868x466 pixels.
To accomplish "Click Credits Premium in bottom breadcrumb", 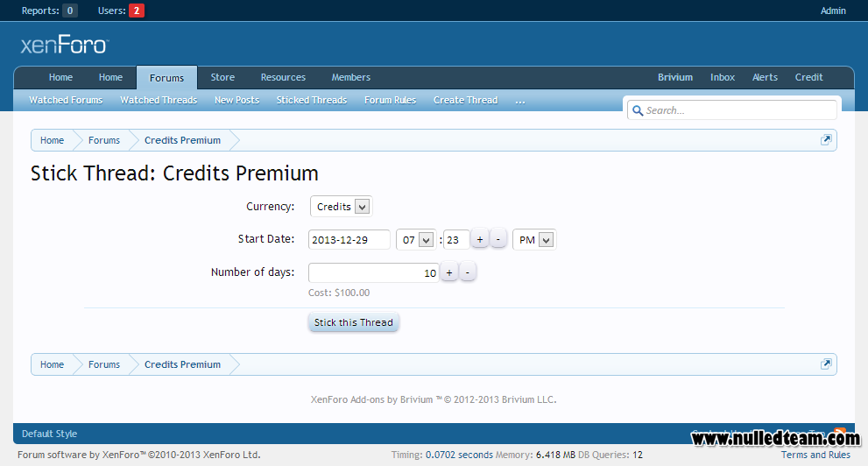I will coord(183,364).
